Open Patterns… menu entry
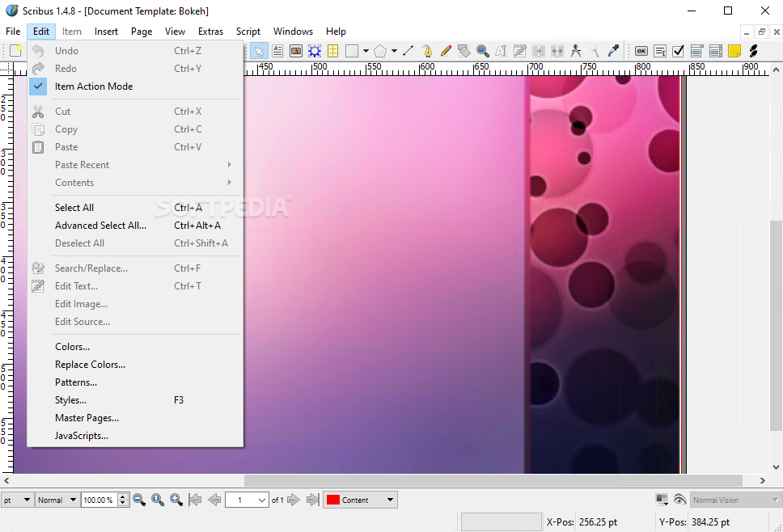The image size is (783, 532). [135, 382]
